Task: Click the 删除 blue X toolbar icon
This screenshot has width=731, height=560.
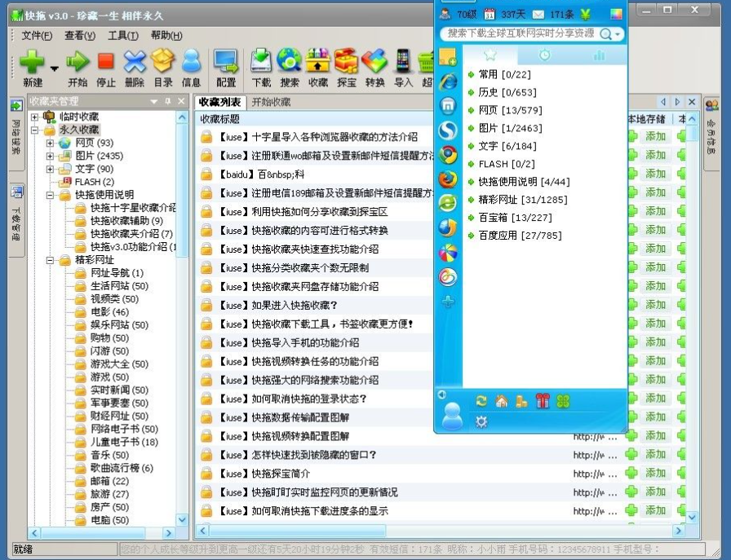Action: point(135,62)
